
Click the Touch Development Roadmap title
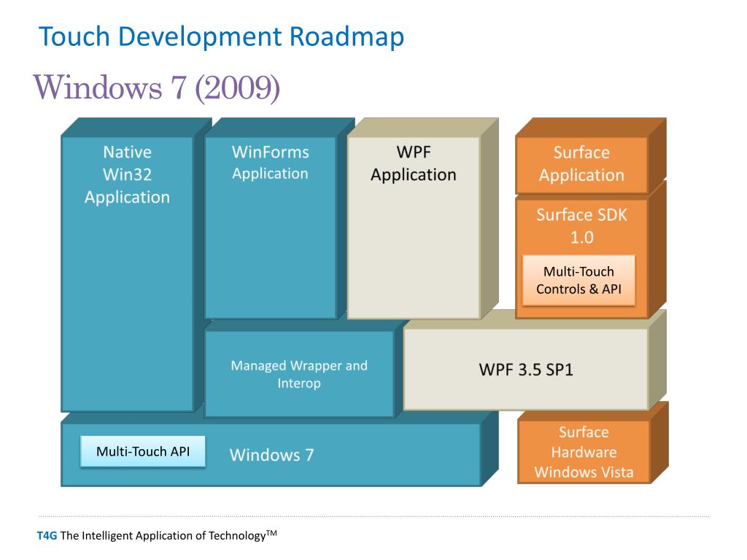point(221,36)
